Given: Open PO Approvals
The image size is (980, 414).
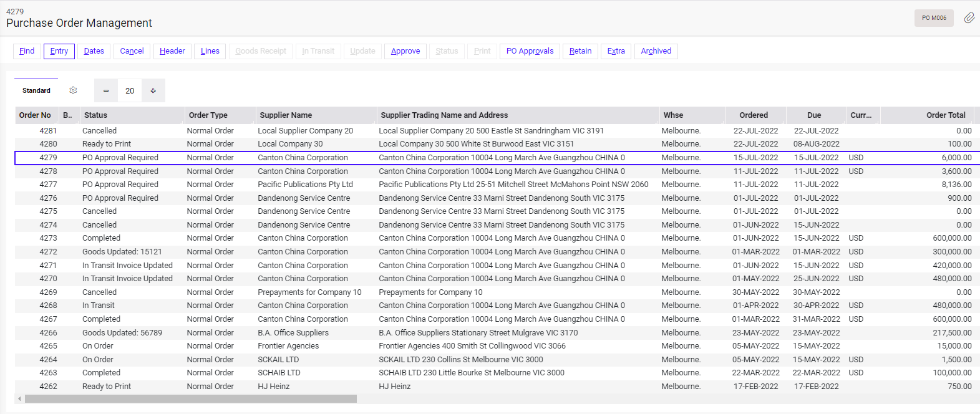Looking at the screenshot, I should coord(530,51).
